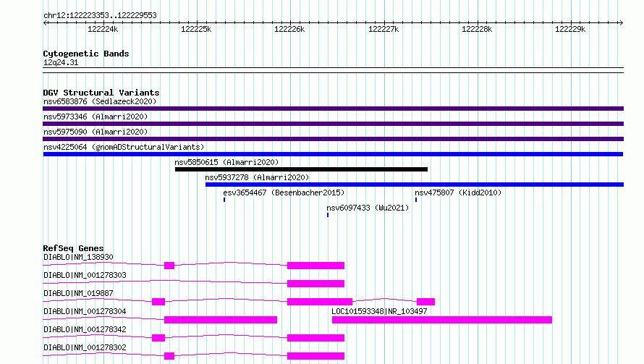The image size is (644, 364).
Task: Click the chr12:122223353..122229553 coordinate text
Action: coord(100,15)
